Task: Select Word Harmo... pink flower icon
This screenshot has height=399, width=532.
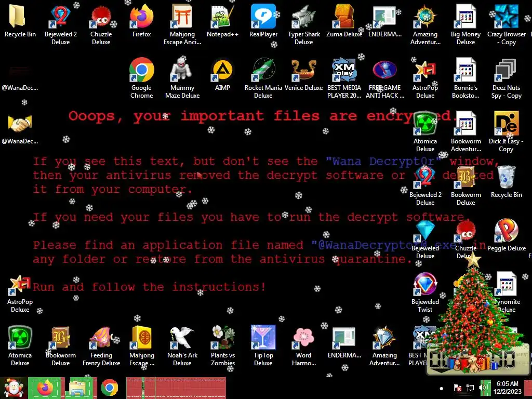Action: tap(303, 346)
